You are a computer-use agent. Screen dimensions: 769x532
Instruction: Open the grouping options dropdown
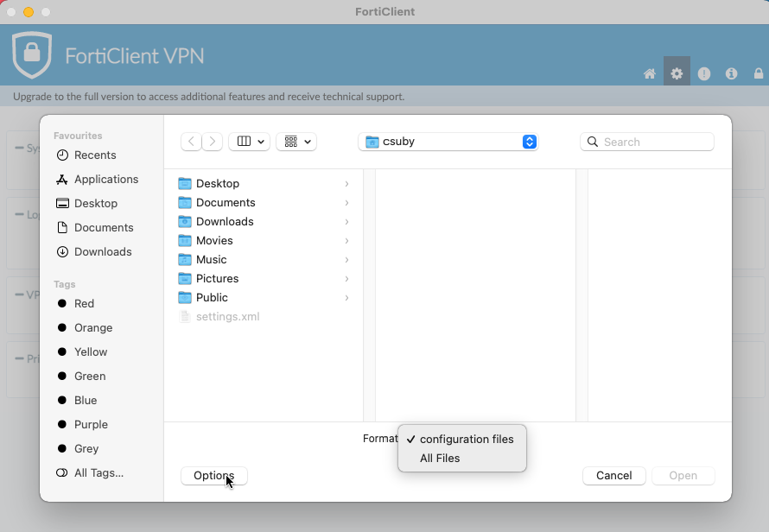296,142
